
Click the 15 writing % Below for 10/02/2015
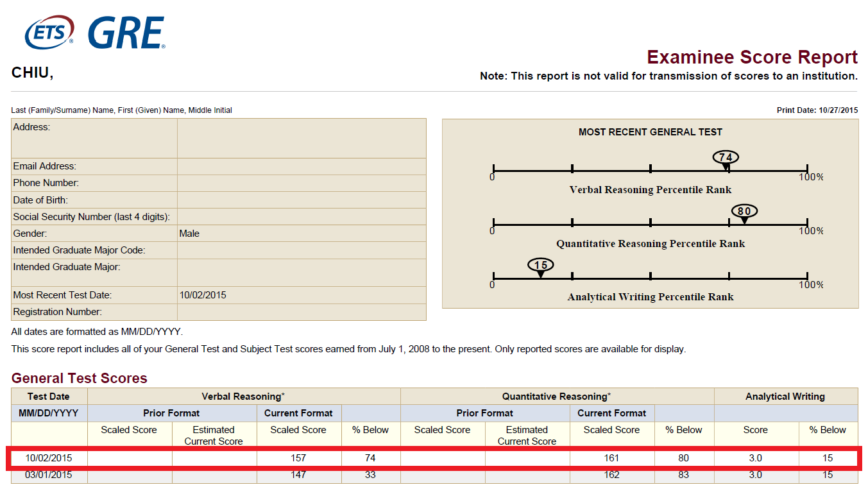coord(828,458)
